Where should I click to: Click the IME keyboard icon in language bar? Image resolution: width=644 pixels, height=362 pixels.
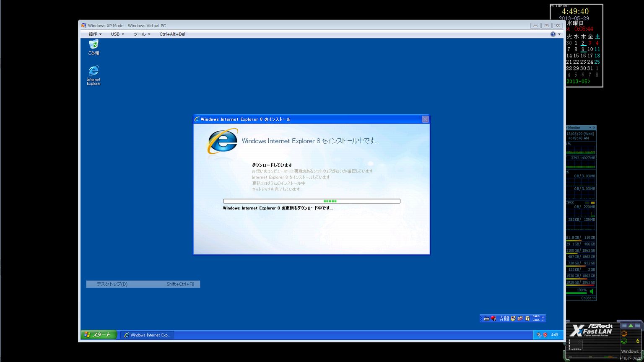486,318
